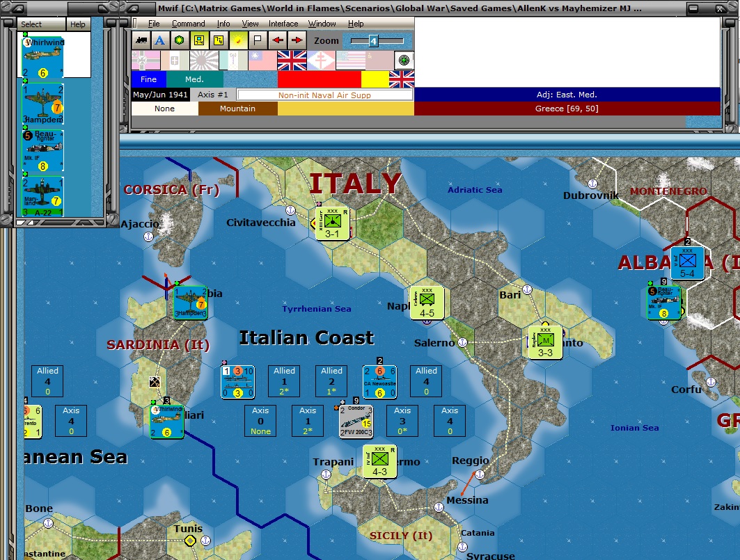Select the Italian flag in flag row

click(x=175, y=61)
